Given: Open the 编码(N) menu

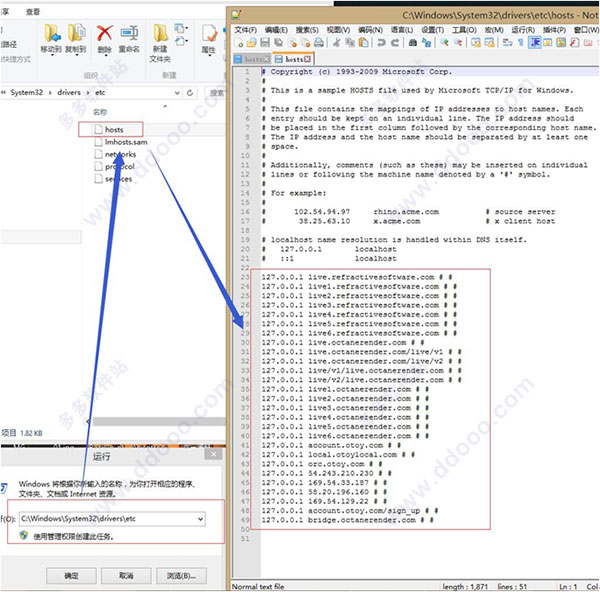Looking at the screenshot, I should point(370,29).
